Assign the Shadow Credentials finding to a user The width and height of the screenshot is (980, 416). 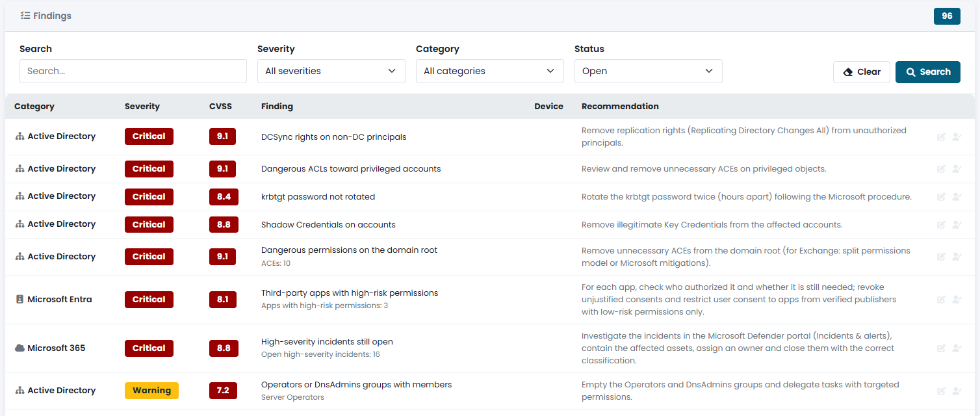click(x=957, y=225)
